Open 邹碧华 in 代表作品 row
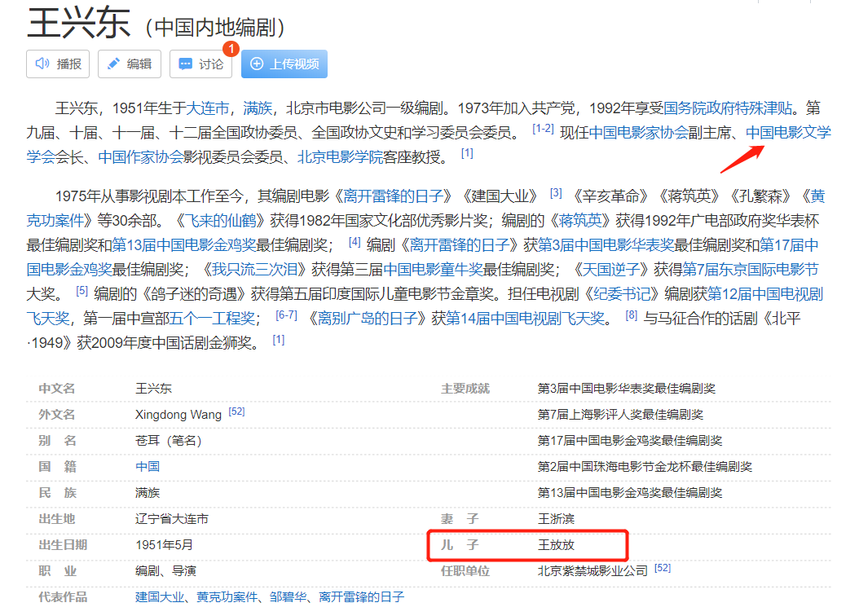 289,596
